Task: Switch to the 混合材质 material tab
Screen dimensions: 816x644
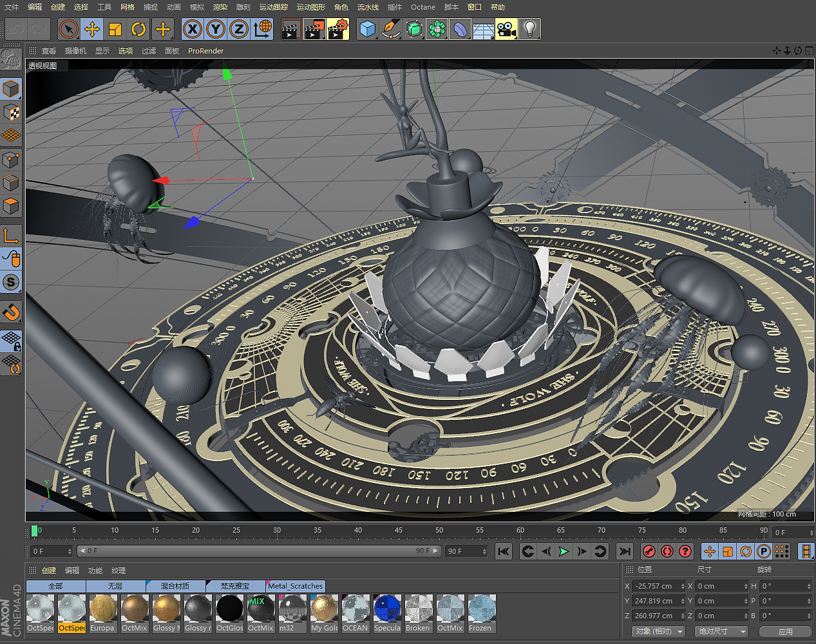Action: (x=175, y=586)
